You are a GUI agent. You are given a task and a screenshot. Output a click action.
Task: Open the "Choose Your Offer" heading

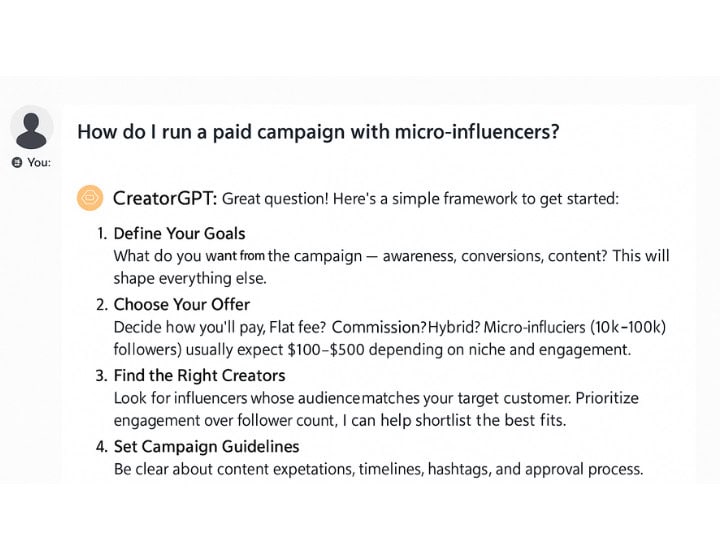(181, 304)
